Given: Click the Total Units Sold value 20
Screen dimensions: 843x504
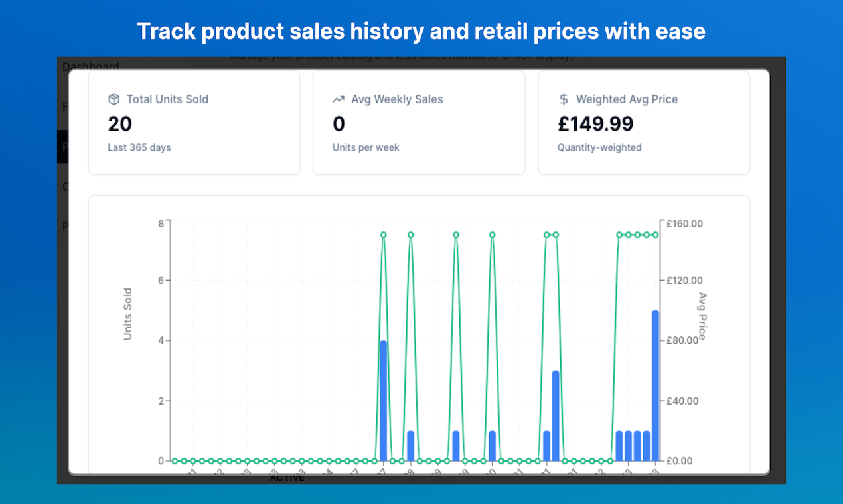Looking at the screenshot, I should click(x=120, y=124).
